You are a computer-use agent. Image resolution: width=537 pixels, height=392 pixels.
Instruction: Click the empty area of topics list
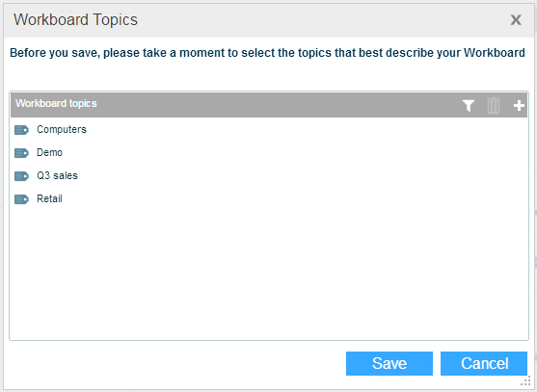tap(269, 274)
